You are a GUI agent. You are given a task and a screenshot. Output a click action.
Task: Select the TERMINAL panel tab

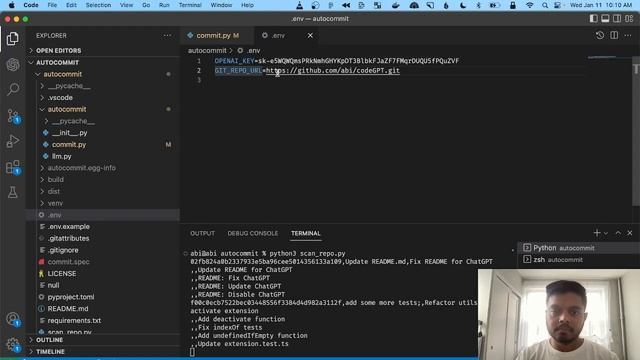pyautogui.click(x=306, y=233)
